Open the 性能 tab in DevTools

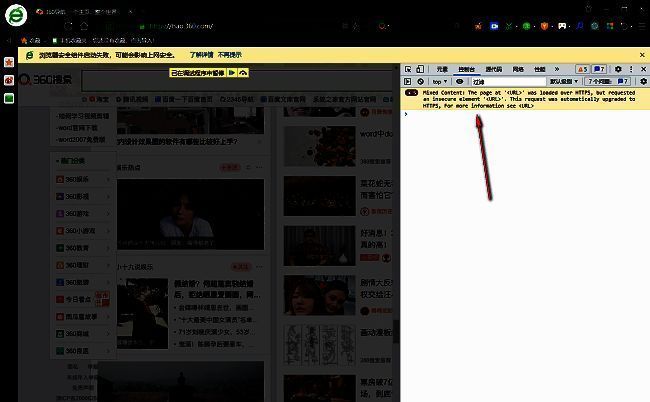pos(539,69)
